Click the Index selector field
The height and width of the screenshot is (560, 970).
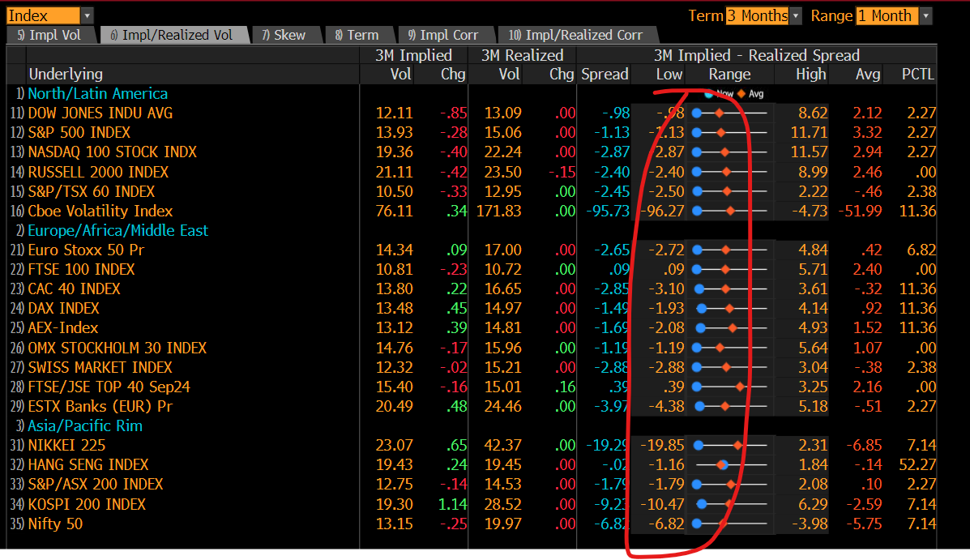tap(43, 15)
